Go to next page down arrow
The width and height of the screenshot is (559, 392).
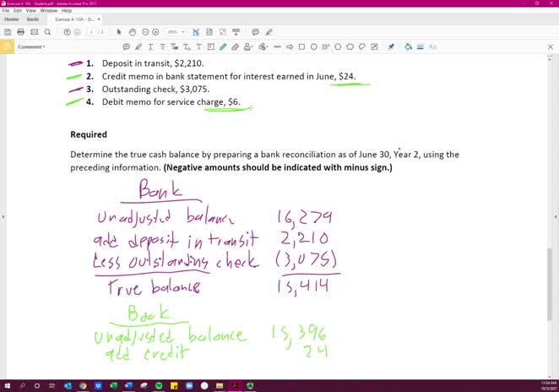coord(77,32)
